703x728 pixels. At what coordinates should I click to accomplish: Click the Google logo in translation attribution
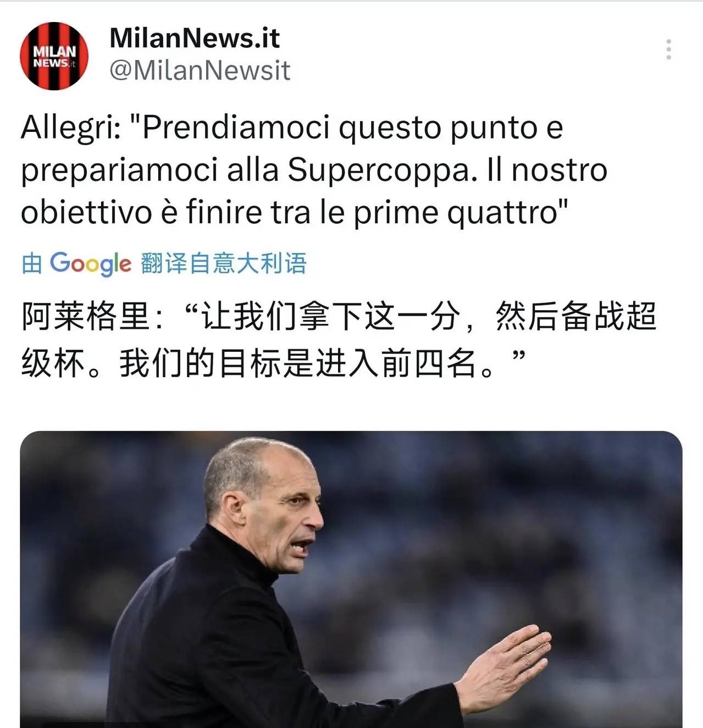pos(91,264)
